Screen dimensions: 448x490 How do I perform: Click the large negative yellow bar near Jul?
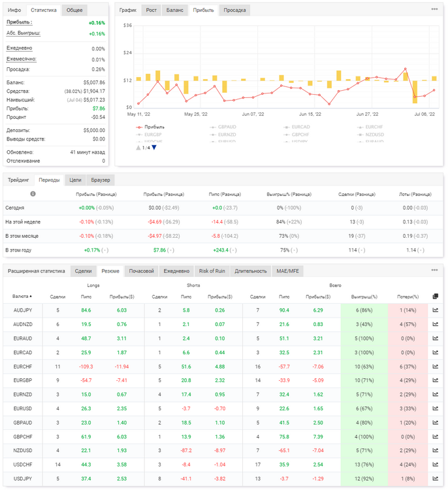(x=415, y=92)
